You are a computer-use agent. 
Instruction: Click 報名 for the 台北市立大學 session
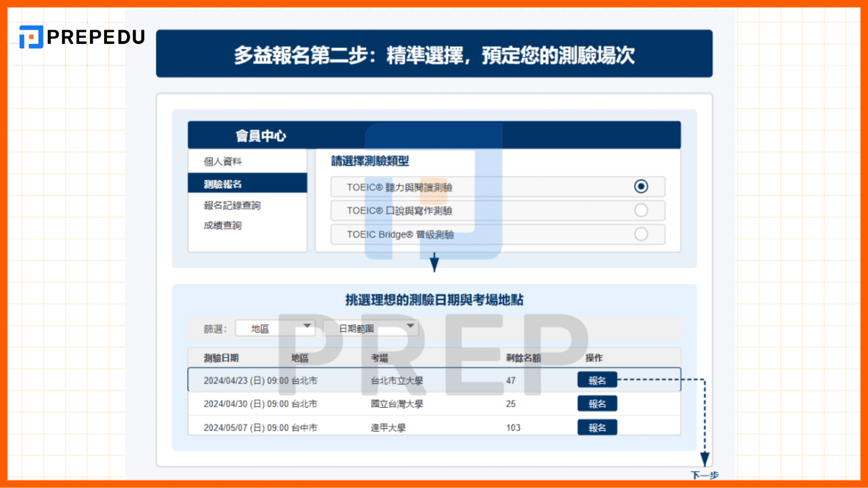tap(597, 380)
